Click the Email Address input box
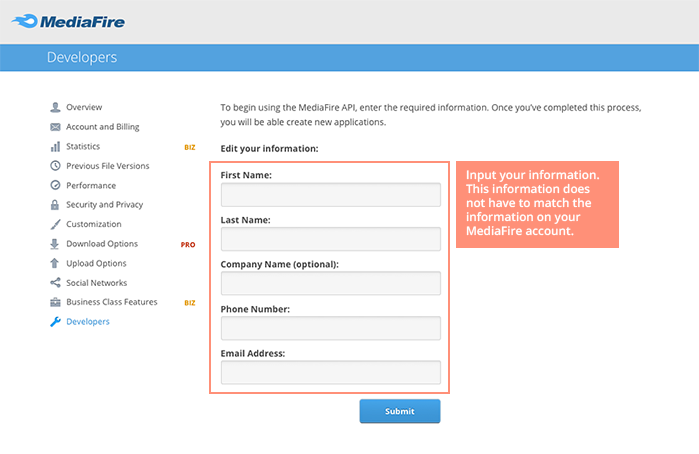 point(330,372)
